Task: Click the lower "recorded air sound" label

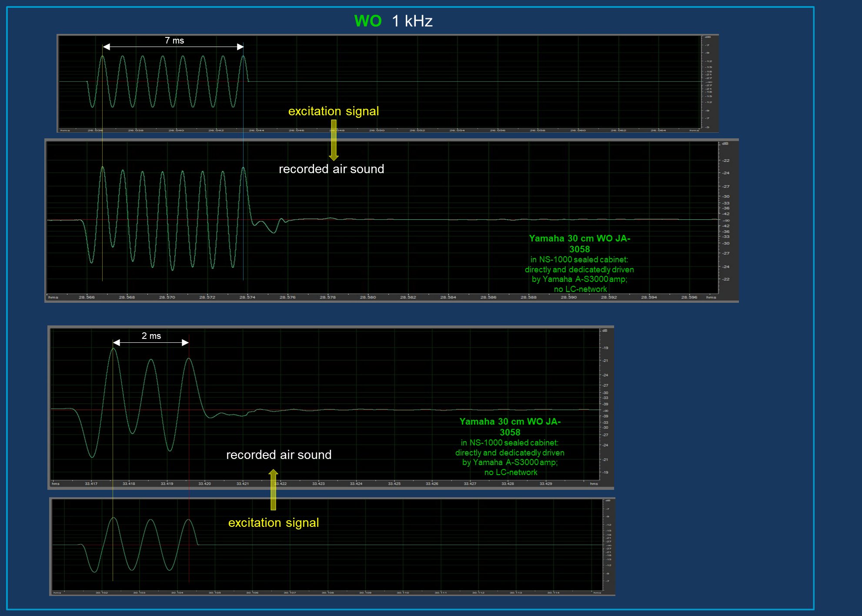Action: click(279, 455)
